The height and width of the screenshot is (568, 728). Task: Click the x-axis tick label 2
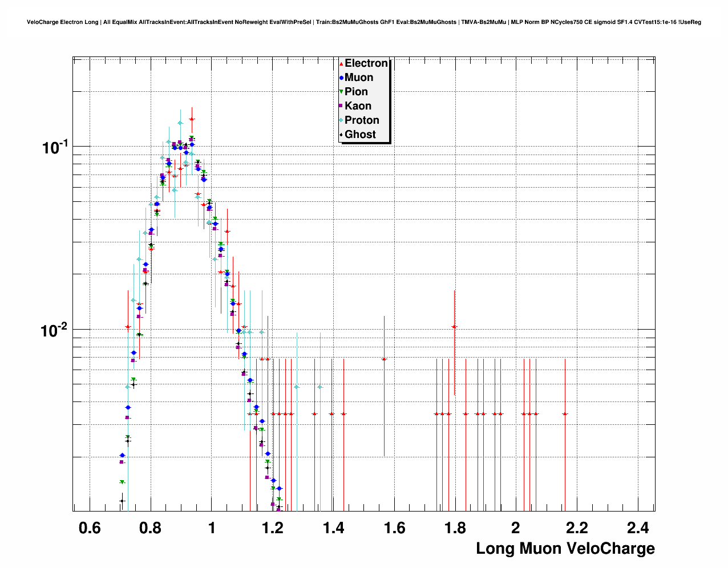(516, 528)
